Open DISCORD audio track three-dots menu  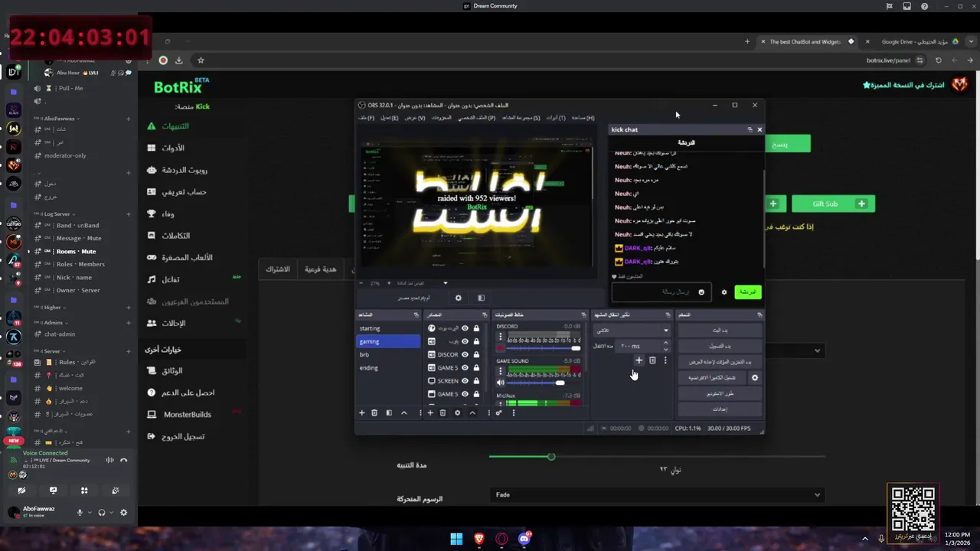(x=500, y=337)
